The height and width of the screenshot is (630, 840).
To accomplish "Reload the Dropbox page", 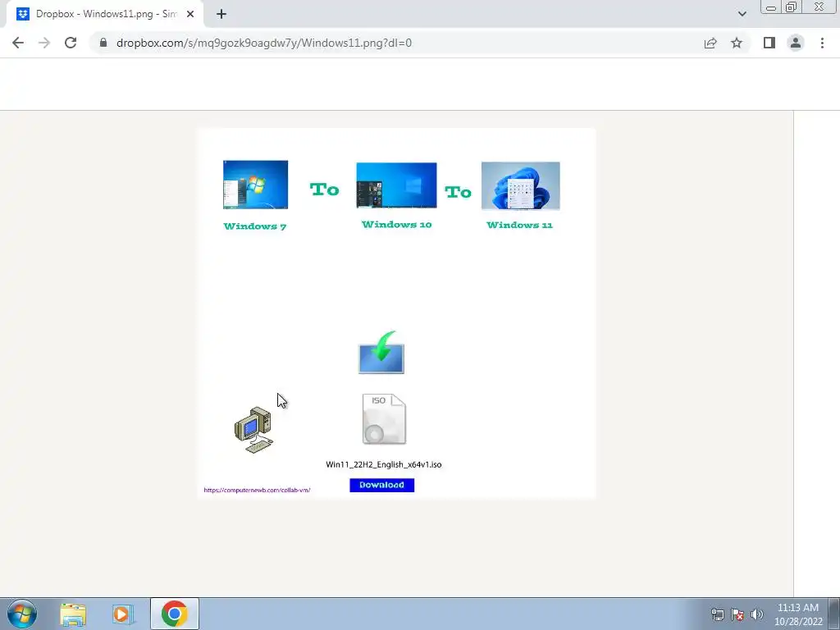I will coord(71,43).
